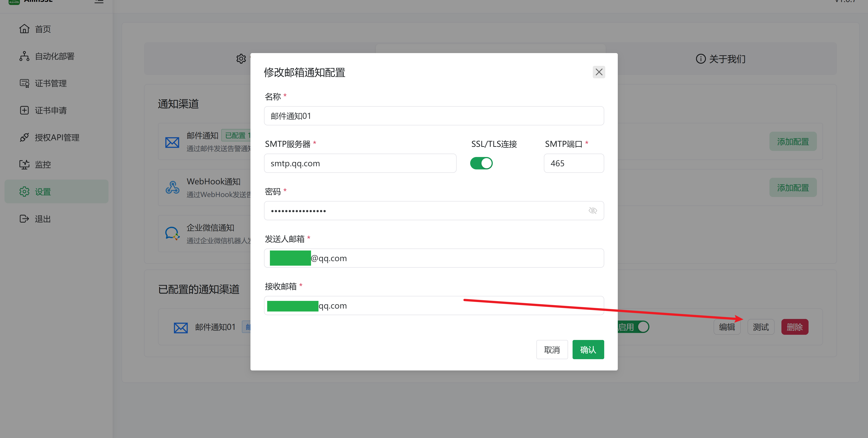Click the WebHook通知 icon
This screenshot has width=868, height=438.
(x=172, y=187)
